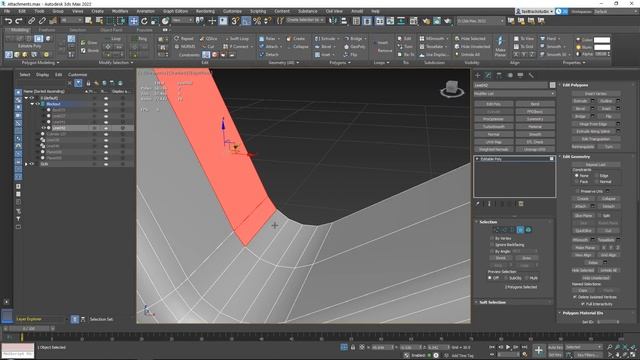This screenshot has height=360, width=640.
Task: Click the object color swatch beside name field
Action: pyautogui.click(x=552, y=85)
